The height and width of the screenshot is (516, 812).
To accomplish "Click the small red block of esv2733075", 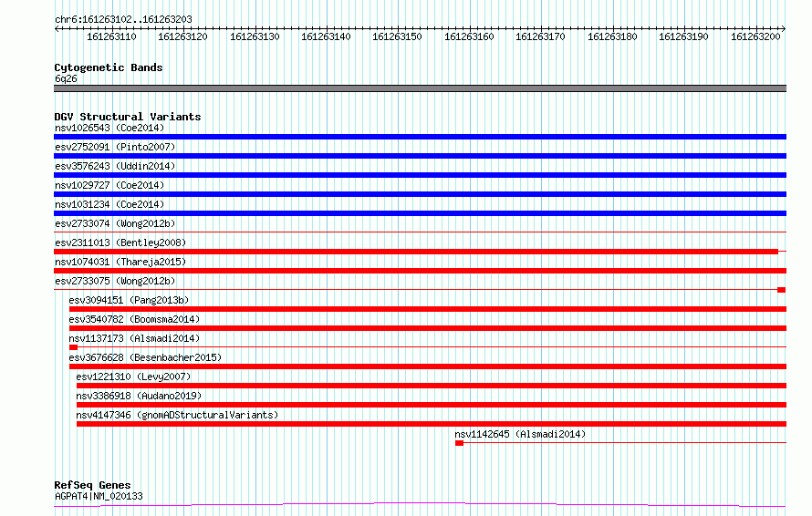I will 782,290.
